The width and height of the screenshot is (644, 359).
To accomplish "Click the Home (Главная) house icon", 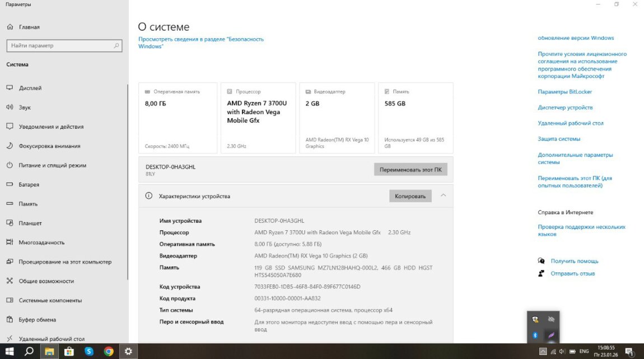I will [10, 27].
